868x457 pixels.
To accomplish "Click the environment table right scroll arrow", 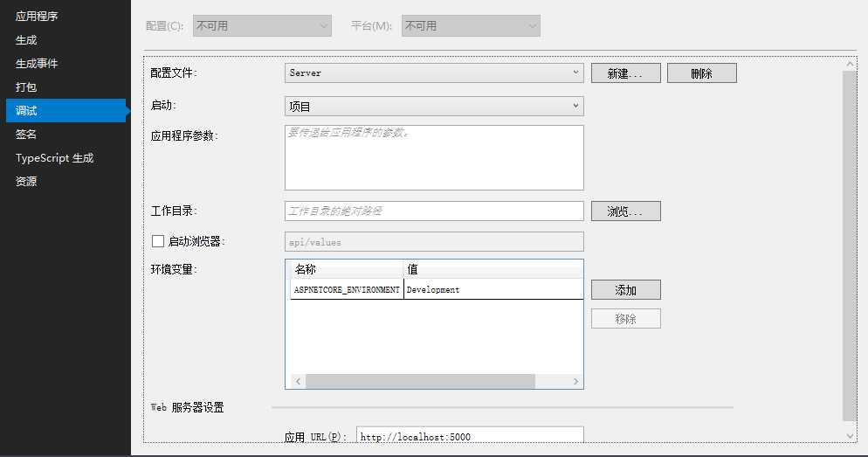I will coord(575,381).
